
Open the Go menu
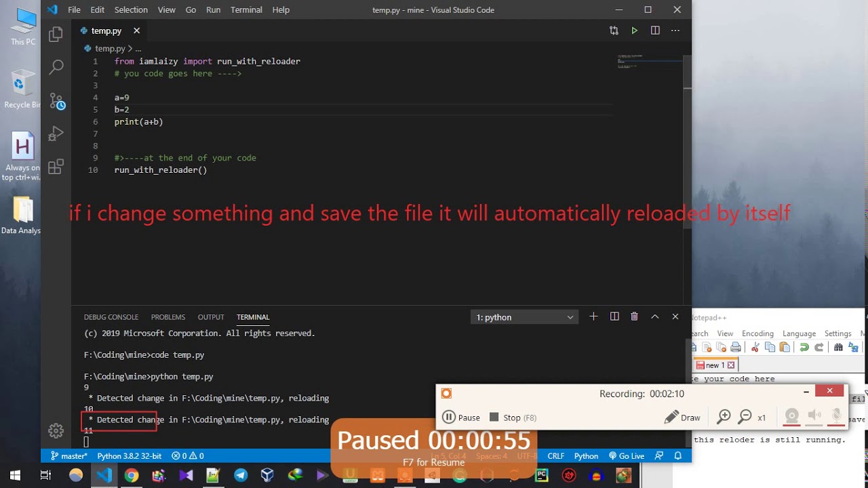click(x=191, y=9)
